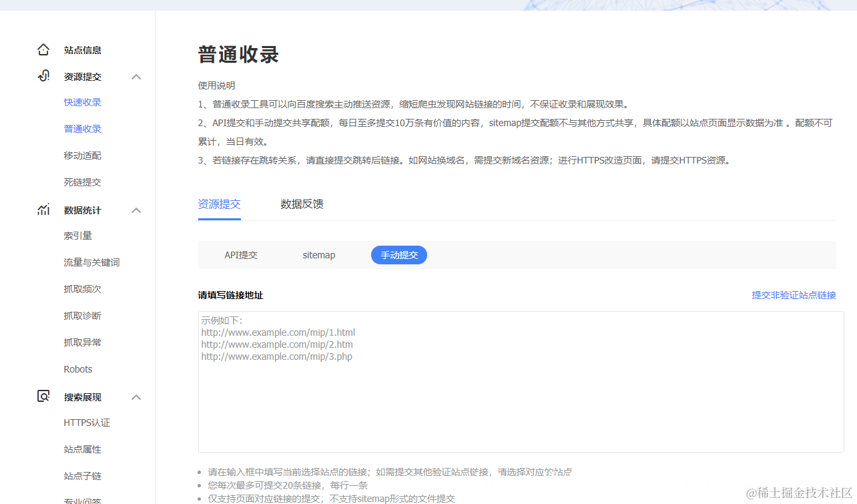Open the 移动适配 page
This screenshot has width=857, height=504.
(82, 155)
